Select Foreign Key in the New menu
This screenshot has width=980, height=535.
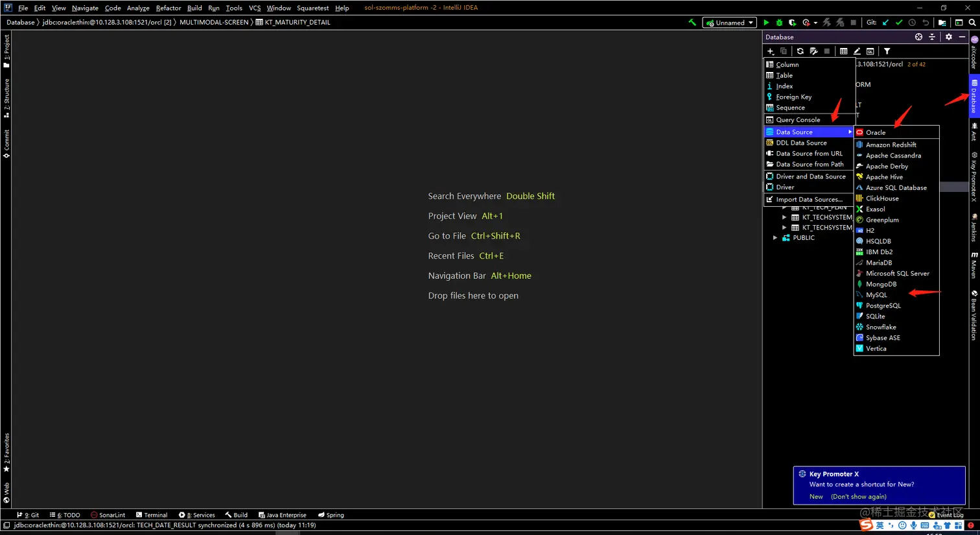(810, 97)
